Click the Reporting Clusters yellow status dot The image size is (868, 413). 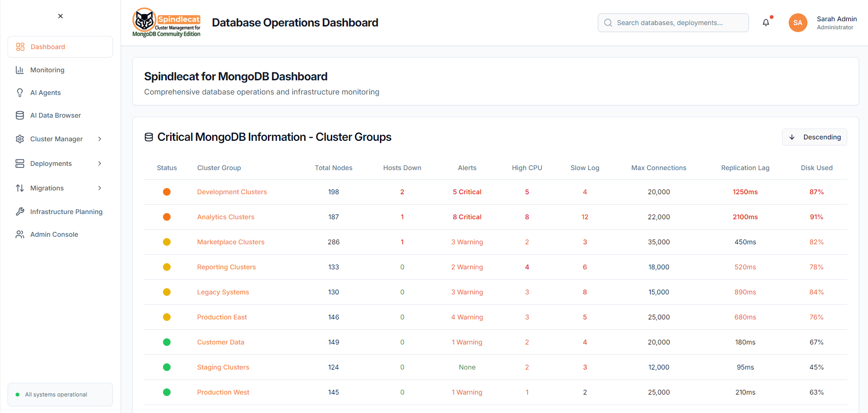[x=167, y=267]
